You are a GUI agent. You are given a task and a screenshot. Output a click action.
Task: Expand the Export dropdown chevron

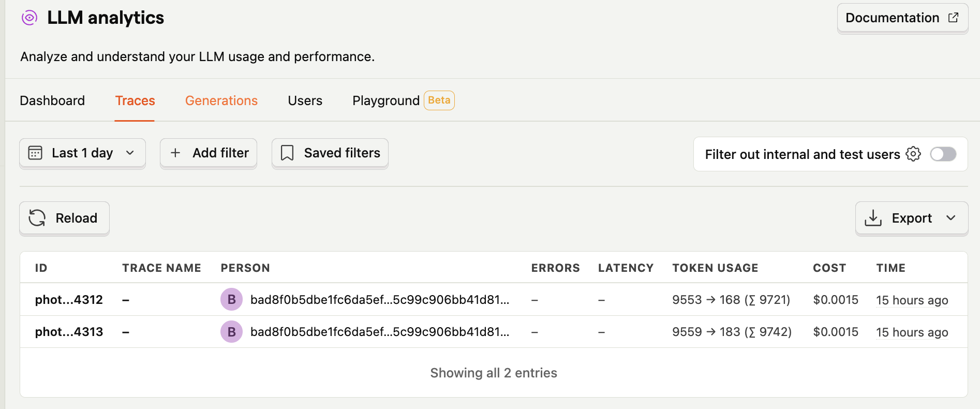(951, 218)
